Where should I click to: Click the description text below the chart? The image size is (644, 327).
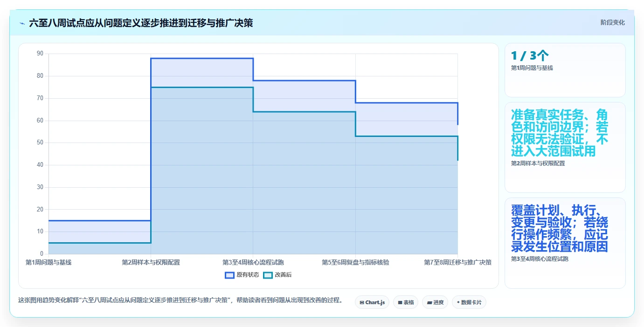[x=180, y=300]
